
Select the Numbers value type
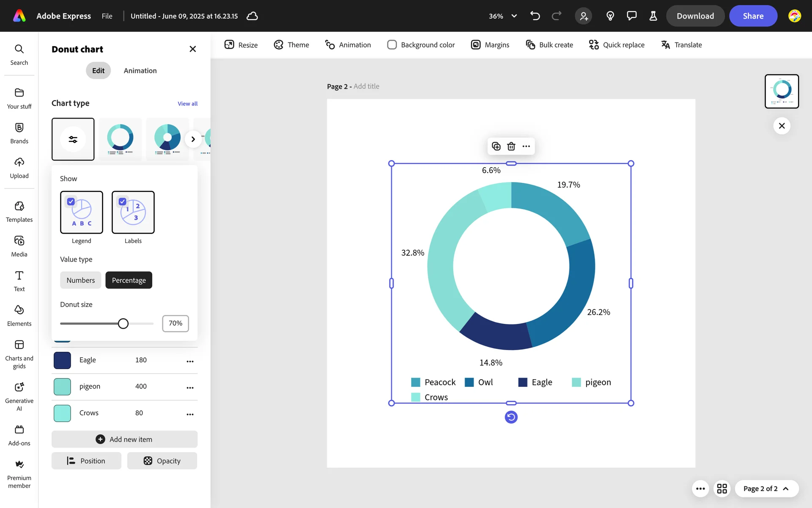click(x=80, y=280)
